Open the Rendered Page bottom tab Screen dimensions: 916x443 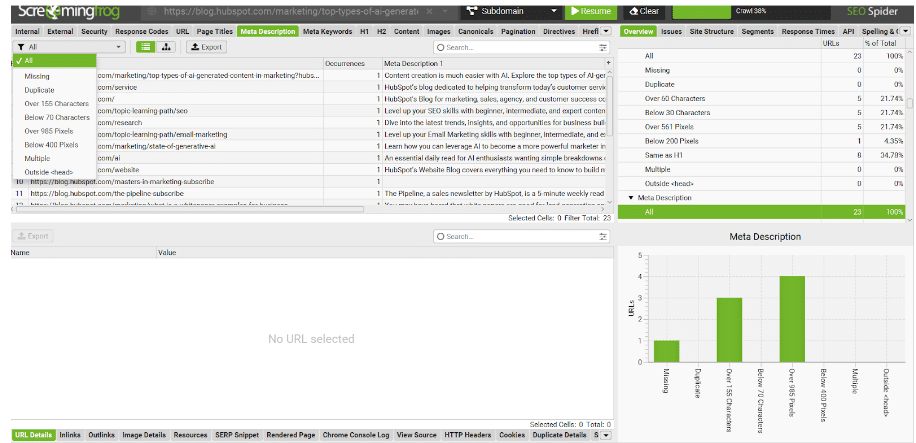click(x=290, y=435)
